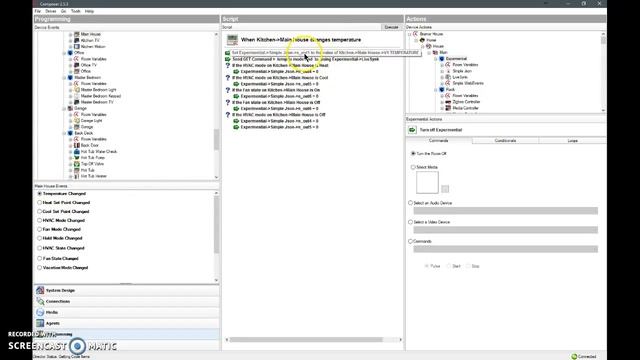Click the green Turn off Experimental action icon

point(412,130)
